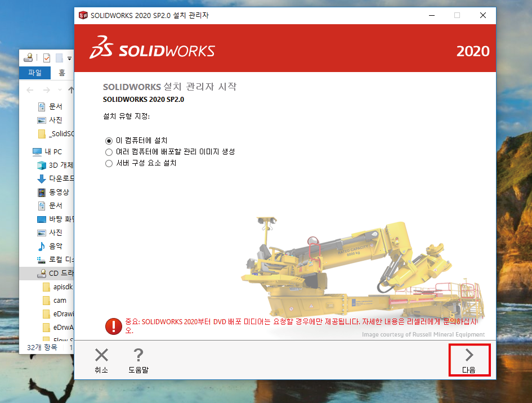Click the 취소 (Cancel) X button

pyautogui.click(x=101, y=361)
